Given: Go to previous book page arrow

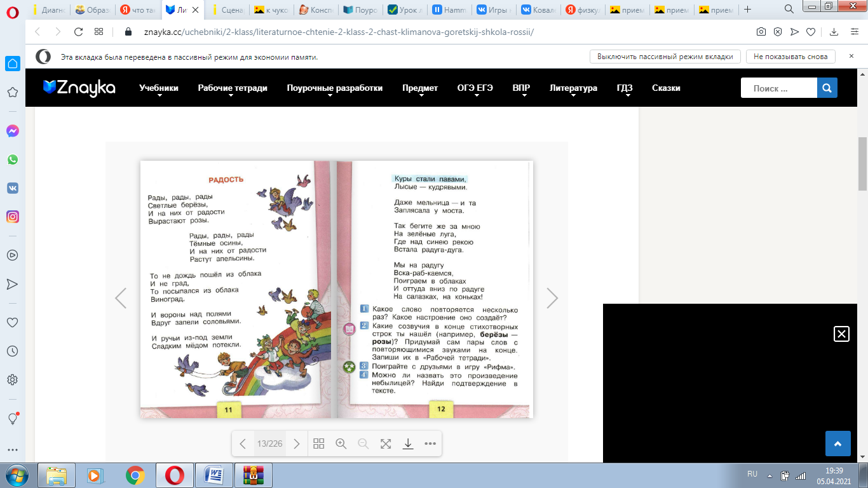Looking at the screenshot, I should 121,297.
